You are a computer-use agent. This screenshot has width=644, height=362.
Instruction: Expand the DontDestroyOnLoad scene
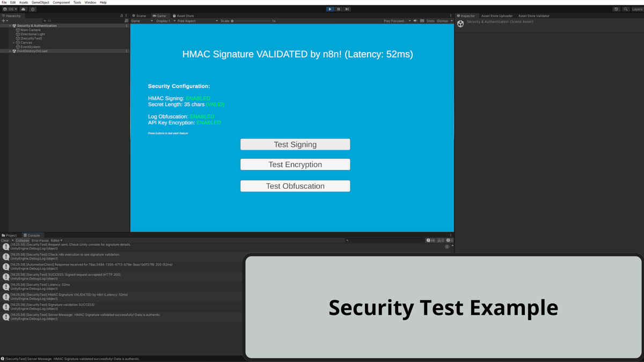click(10, 51)
